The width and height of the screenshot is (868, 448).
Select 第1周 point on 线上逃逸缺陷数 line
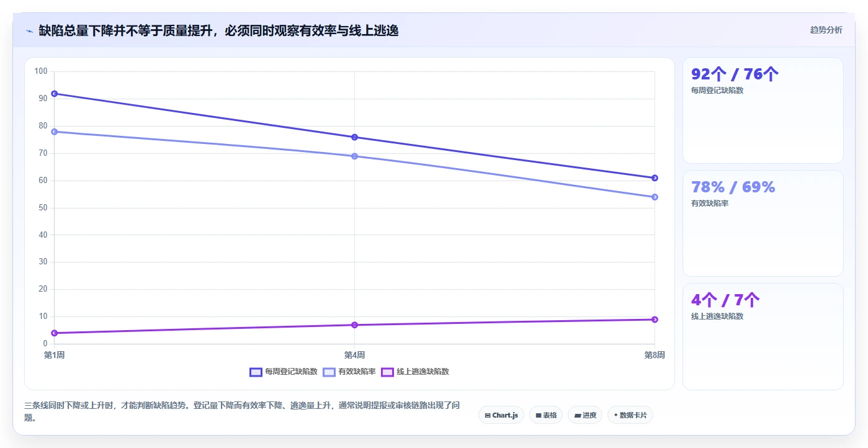click(x=55, y=333)
